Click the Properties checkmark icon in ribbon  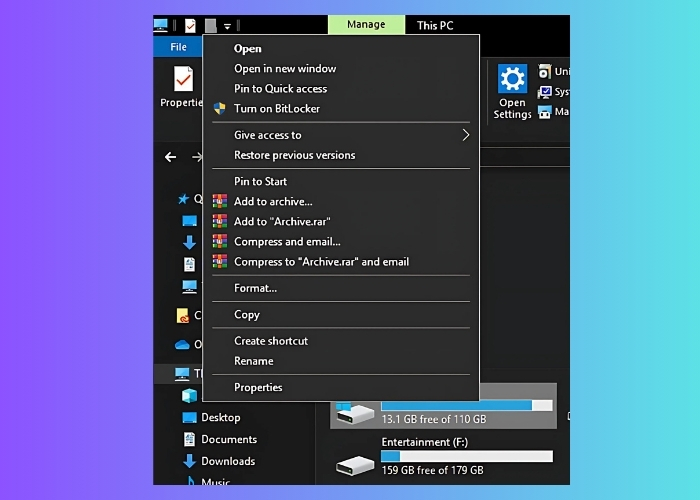point(183,79)
